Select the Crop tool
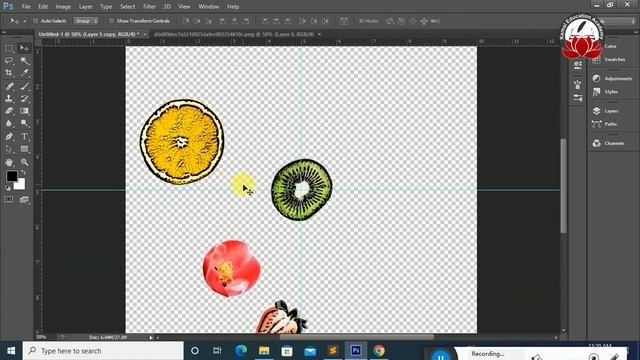Image resolution: width=640 pixels, height=360 pixels. click(x=9, y=73)
